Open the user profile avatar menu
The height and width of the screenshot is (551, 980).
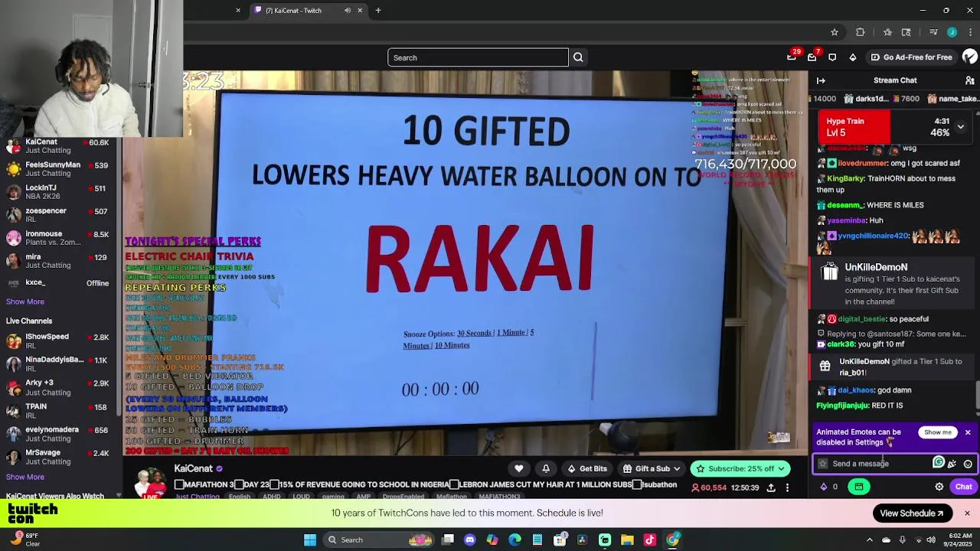point(970,57)
